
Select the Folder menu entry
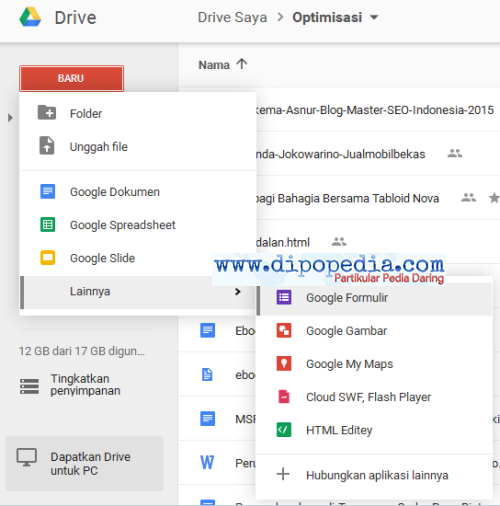(x=138, y=114)
